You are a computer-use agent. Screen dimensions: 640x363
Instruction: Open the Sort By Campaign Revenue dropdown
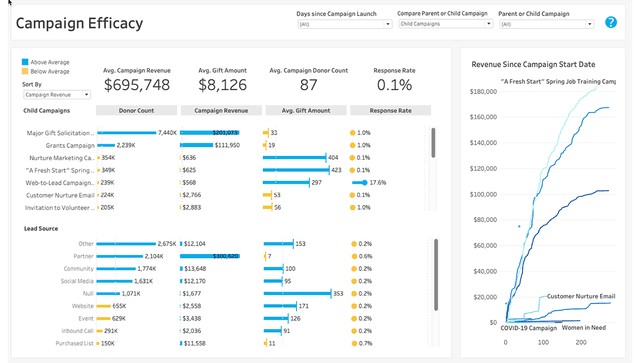click(57, 95)
